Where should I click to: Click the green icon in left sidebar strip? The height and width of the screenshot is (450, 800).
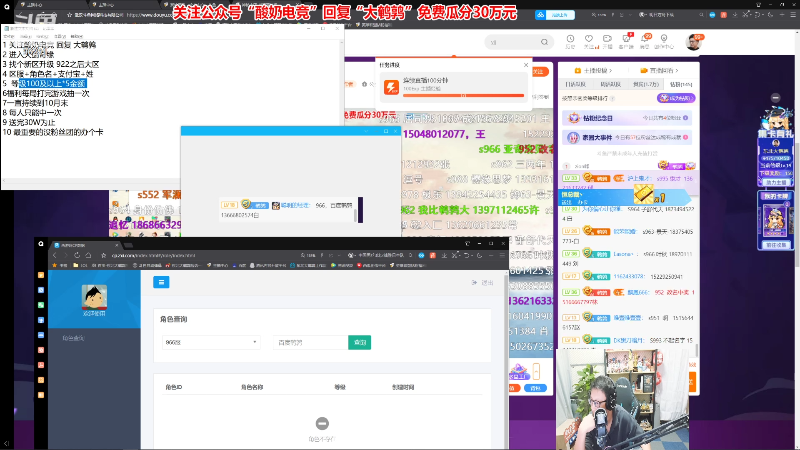pyautogui.click(x=41, y=305)
